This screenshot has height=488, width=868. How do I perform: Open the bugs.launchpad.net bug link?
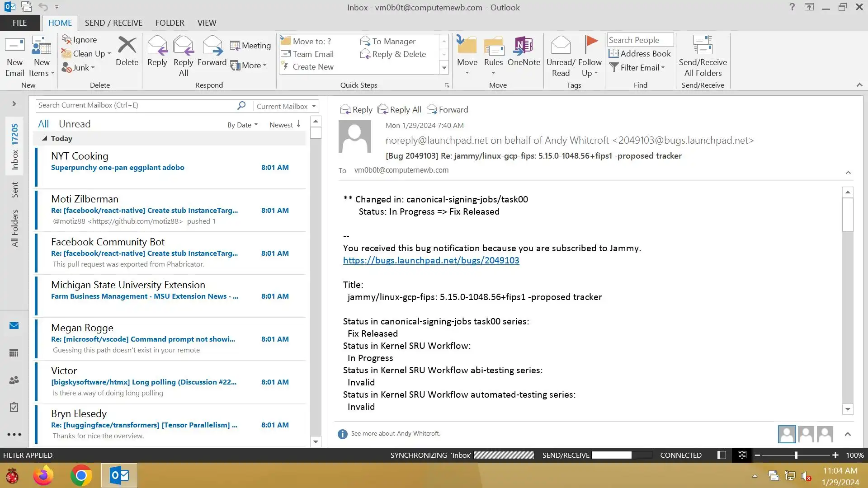pyautogui.click(x=431, y=260)
